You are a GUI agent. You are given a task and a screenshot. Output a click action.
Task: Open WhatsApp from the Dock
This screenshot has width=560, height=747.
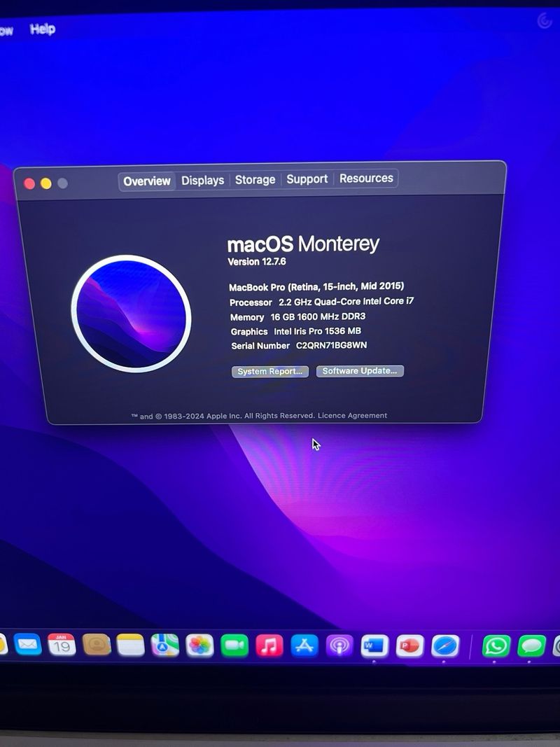[496, 646]
